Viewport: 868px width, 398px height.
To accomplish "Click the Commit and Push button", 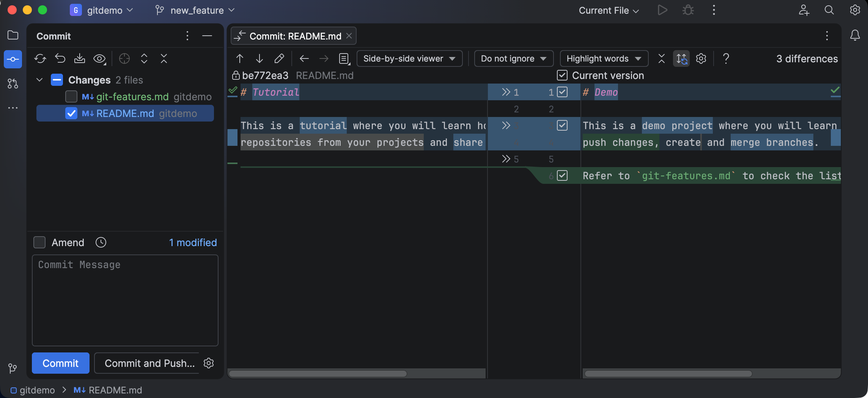I will click(x=149, y=363).
